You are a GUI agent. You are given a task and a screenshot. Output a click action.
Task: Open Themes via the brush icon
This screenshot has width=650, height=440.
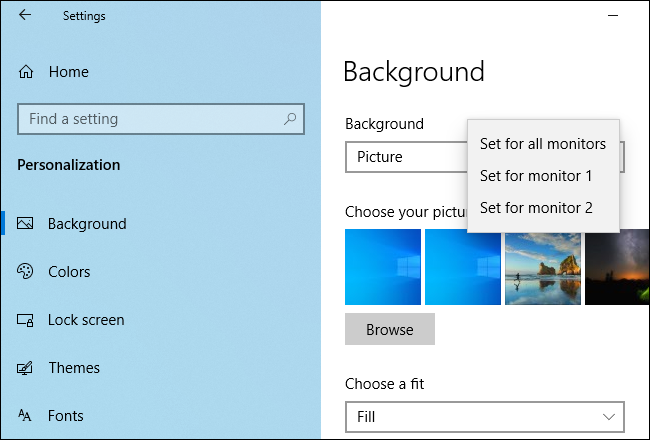[26, 368]
